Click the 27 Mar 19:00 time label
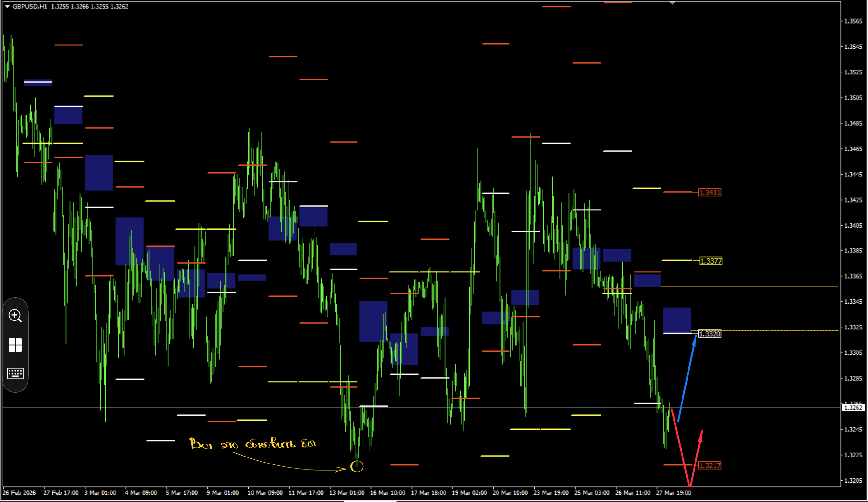The image size is (868, 502). click(673, 493)
